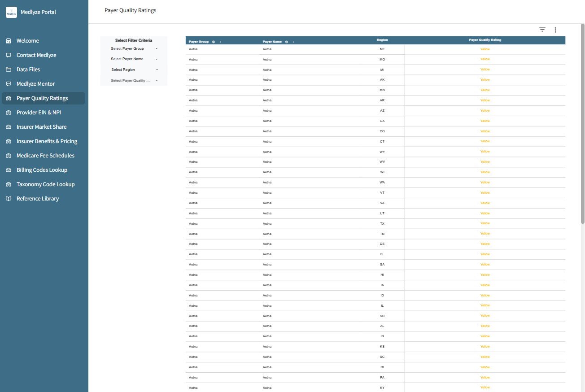Click the HI region cell
This screenshot has height=392, width=585.
point(382,275)
